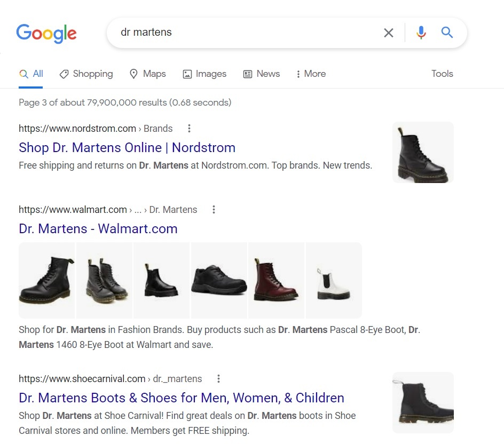
Task: Open the 'Dr. Martens - Walmart.com' link
Action: pos(98,229)
